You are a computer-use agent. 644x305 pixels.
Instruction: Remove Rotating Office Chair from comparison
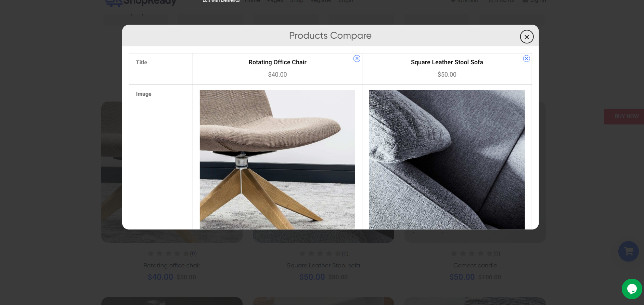coord(357,58)
